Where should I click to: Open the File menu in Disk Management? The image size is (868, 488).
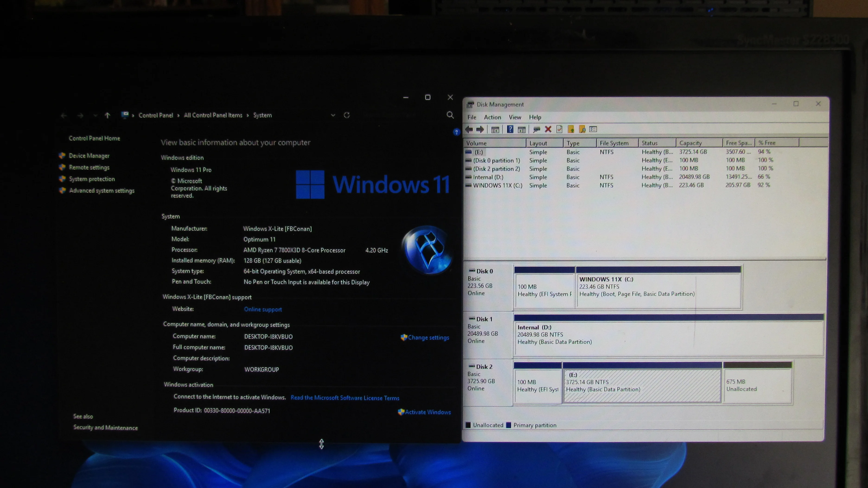472,117
